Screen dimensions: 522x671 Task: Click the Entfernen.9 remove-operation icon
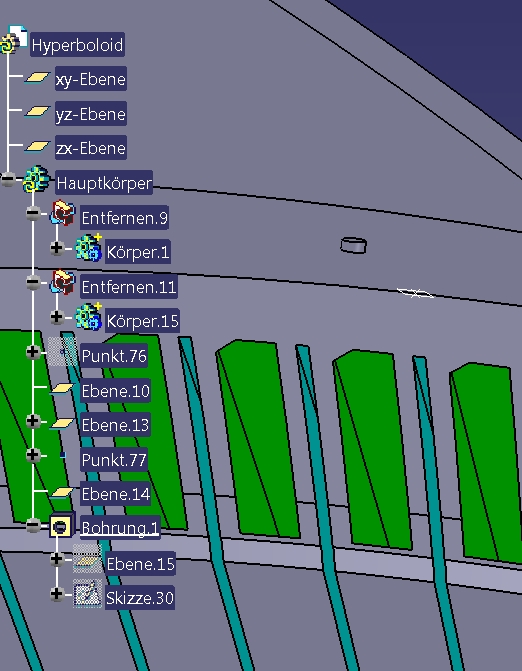63,213
